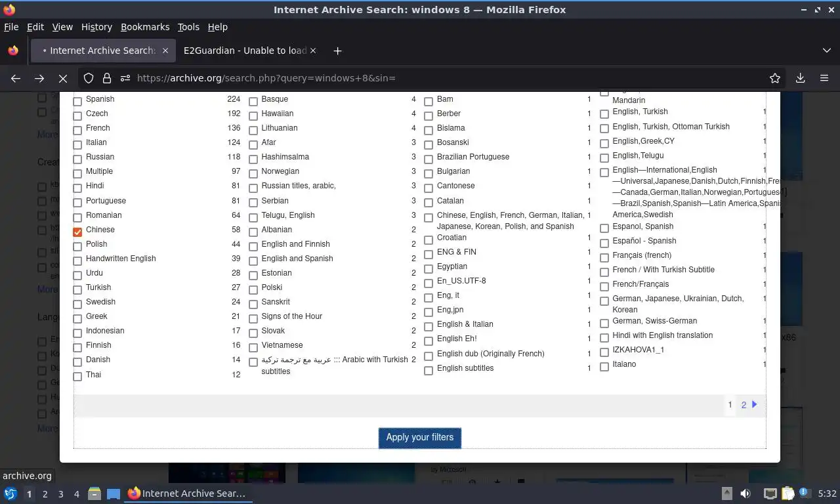Screen dimensions: 840x504
Task: Expand the list all tabs chevron
Action: [x=827, y=51]
